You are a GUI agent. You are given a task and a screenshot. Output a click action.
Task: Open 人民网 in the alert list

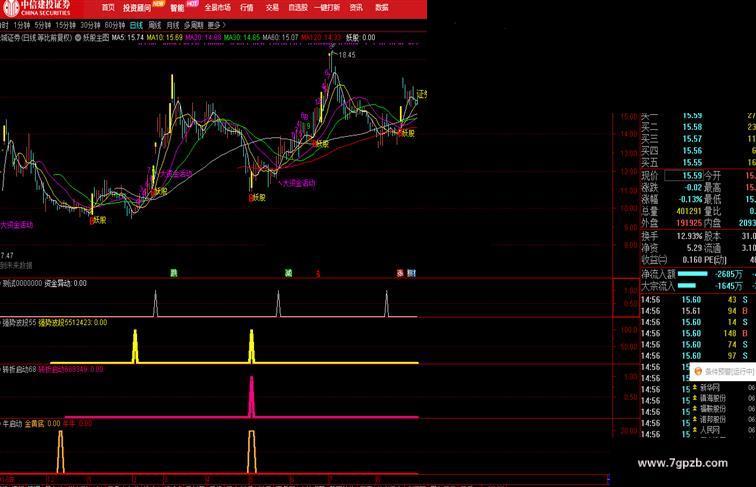pos(710,430)
